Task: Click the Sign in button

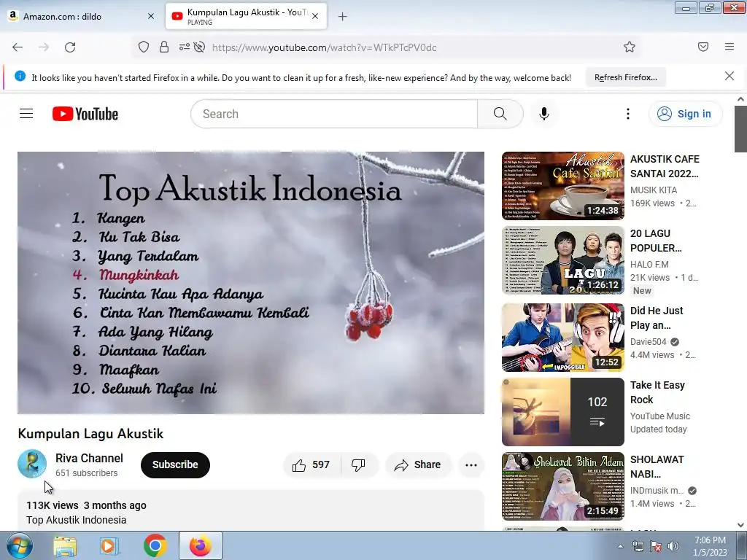Action: point(685,114)
